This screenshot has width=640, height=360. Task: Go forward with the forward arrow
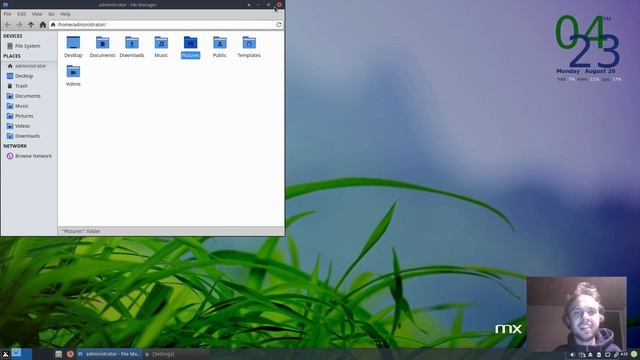pyautogui.click(x=19, y=25)
